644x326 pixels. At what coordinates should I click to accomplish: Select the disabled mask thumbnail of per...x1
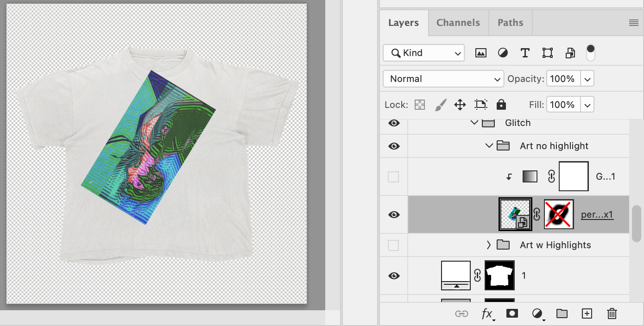[x=559, y=214]
